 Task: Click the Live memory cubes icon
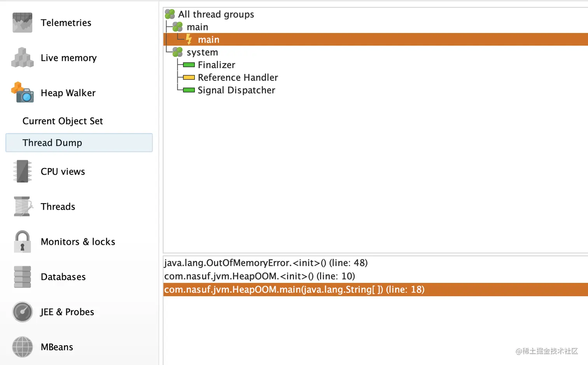[22, 58]
